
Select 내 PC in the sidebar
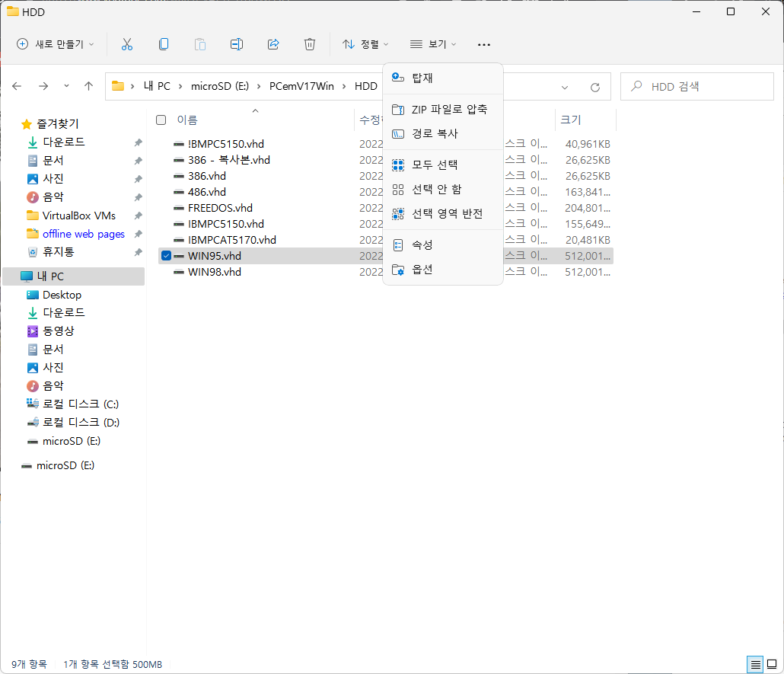pos(74,276)
